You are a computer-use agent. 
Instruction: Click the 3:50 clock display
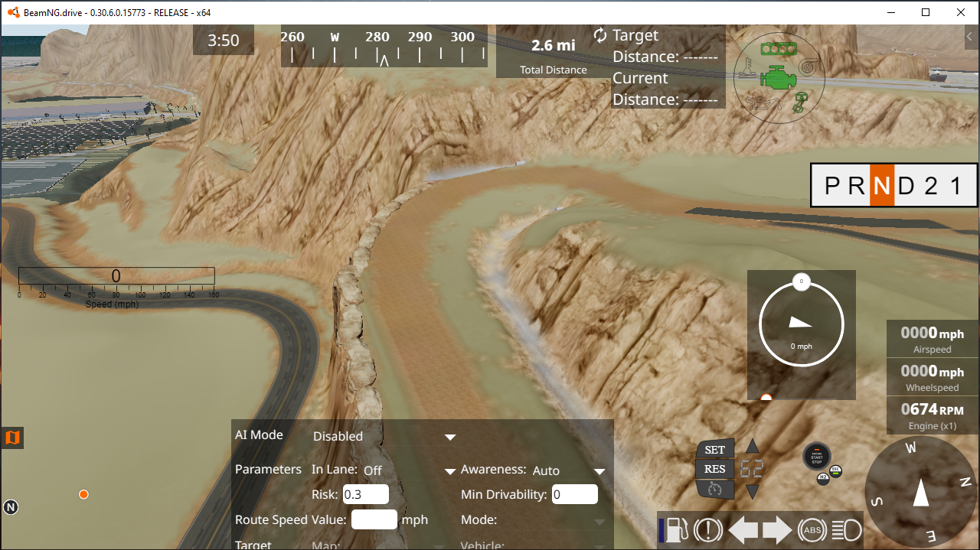pos(223,41)
